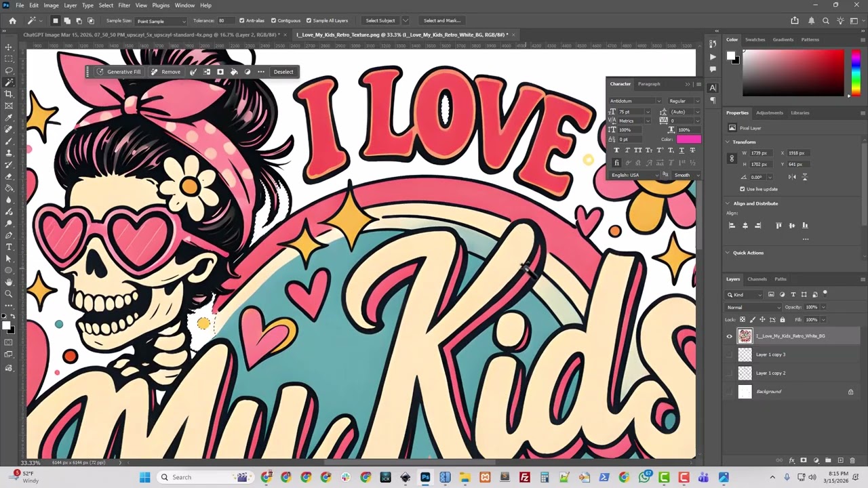This screenshot has height=488, width=868.
Task: Switch to the Adjustments tab
Action: click(x=769, y=113)
